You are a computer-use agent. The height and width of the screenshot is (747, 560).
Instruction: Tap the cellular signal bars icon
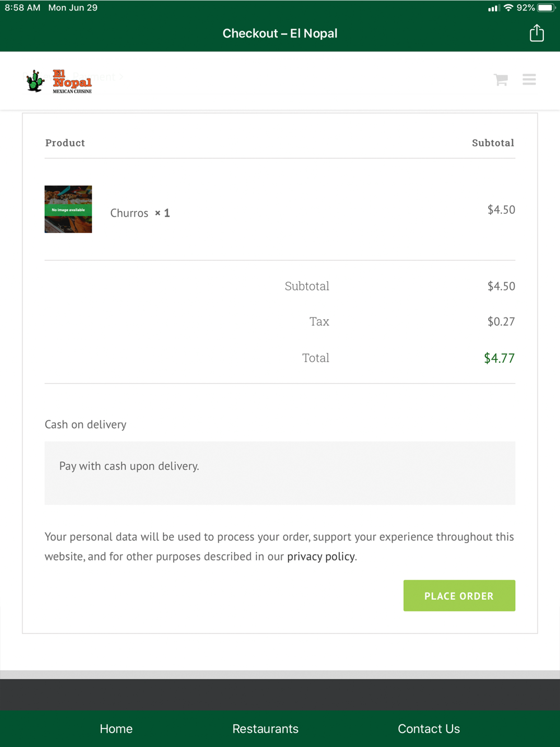coord(493,8)
